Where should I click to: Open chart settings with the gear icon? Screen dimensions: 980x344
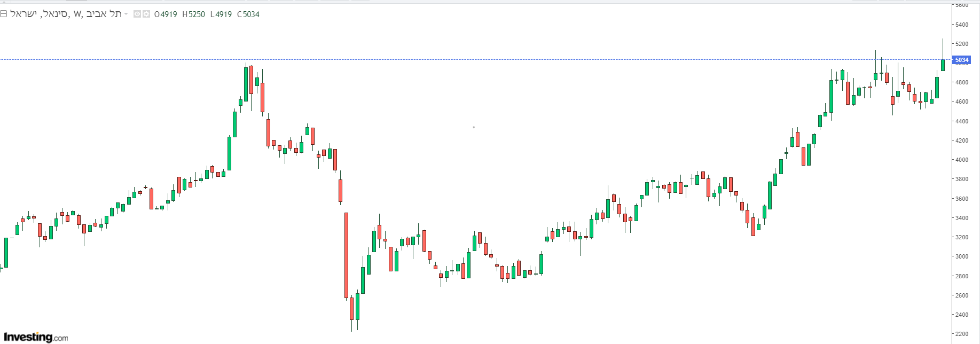pos(146,14)
